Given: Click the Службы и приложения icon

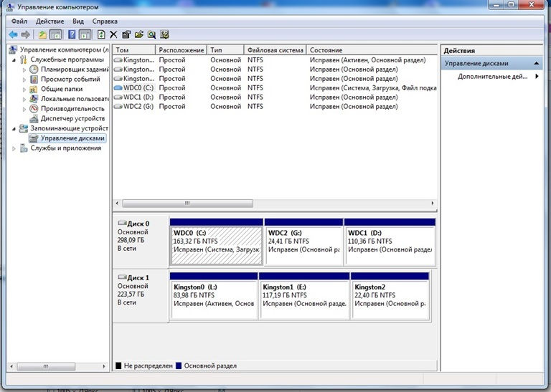Looking at the screenshot, I should tap(24, 148).
